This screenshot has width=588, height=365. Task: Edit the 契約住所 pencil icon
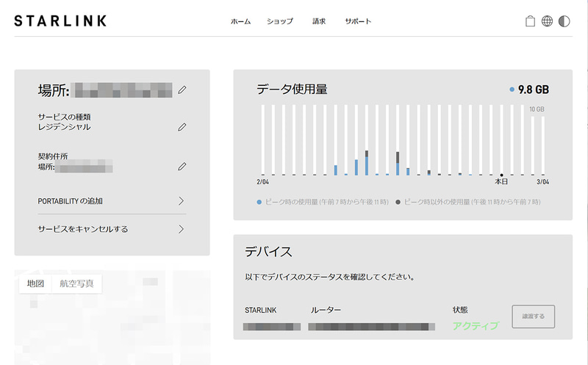pos(182,167)
